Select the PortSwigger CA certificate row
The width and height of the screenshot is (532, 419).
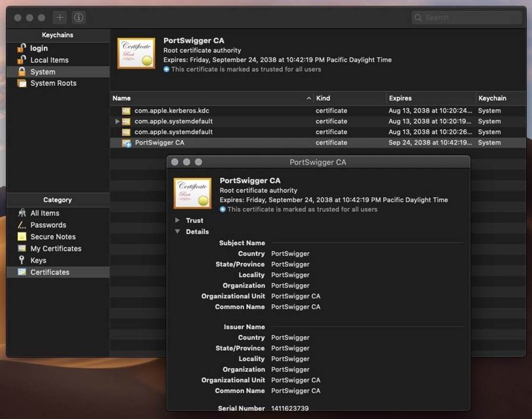pos(159,143)
